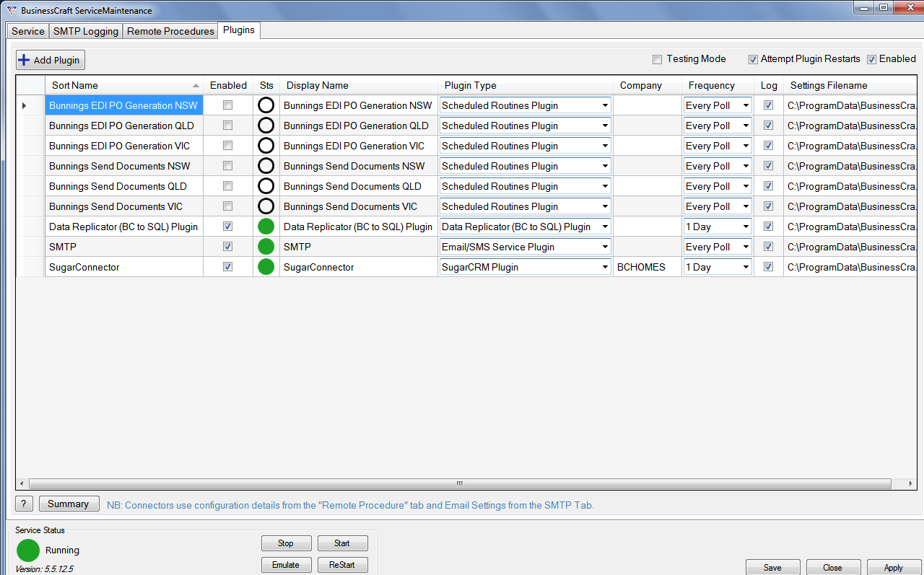The height and width of the screenshot is (575, 924).
Task: Open Frequency dropdown for Bunnings EDI PO Generation QLD
Action: click(745, 126)
